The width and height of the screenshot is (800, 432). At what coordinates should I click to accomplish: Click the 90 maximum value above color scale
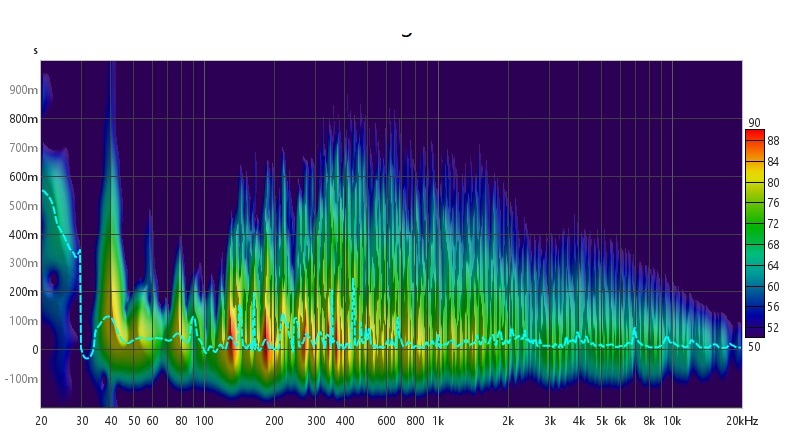[x=753, y=122]
